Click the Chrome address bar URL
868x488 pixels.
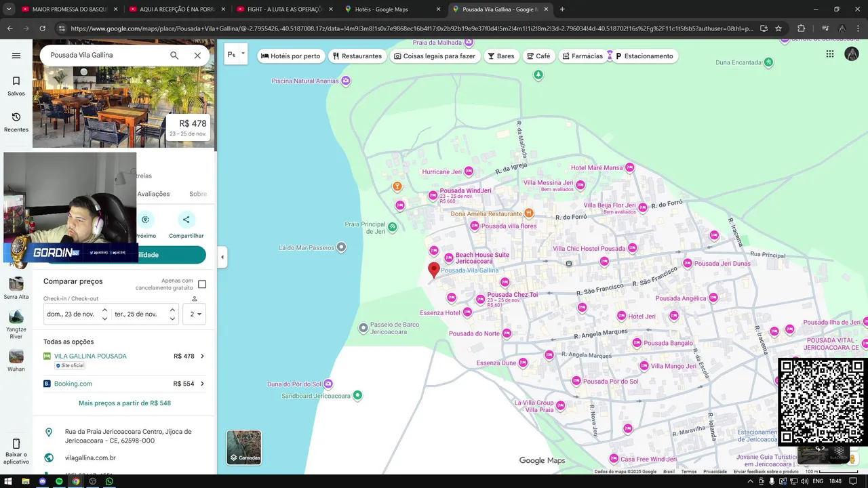[x=411, y=28]
